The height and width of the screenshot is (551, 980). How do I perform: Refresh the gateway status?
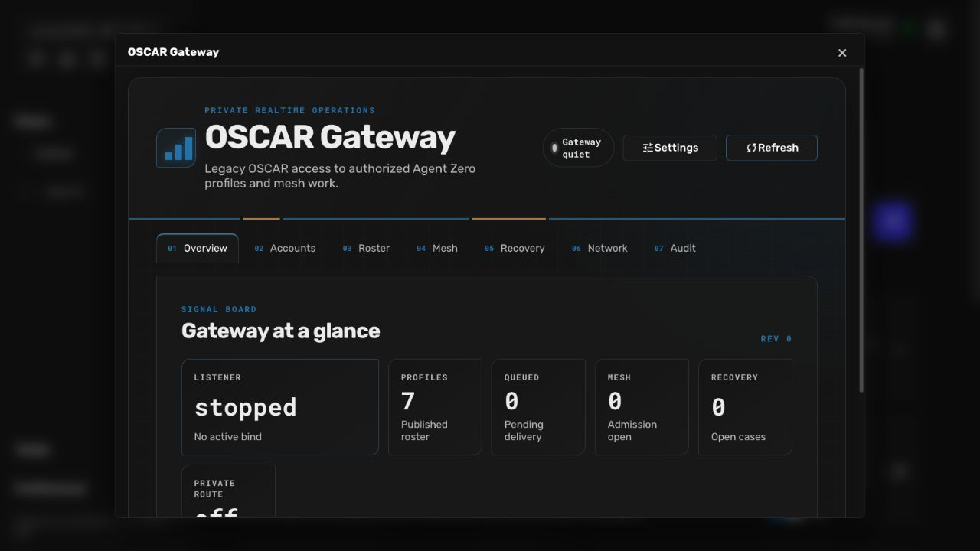(x=772, y=148)
